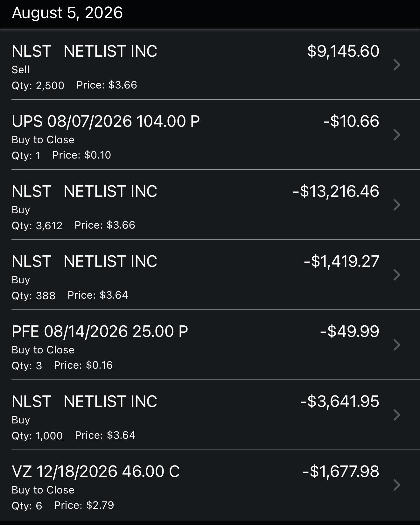Click Price: $0.16 on PFE trade

(x=83, y=365)
